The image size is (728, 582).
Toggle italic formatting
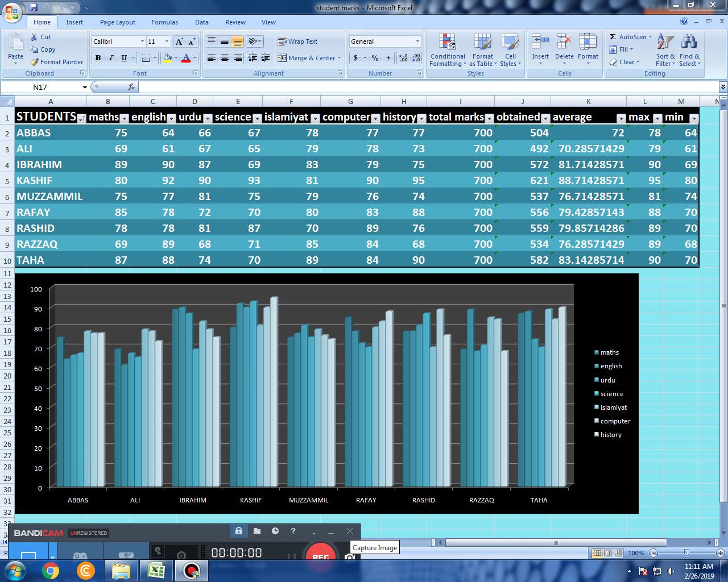(110, 58)
